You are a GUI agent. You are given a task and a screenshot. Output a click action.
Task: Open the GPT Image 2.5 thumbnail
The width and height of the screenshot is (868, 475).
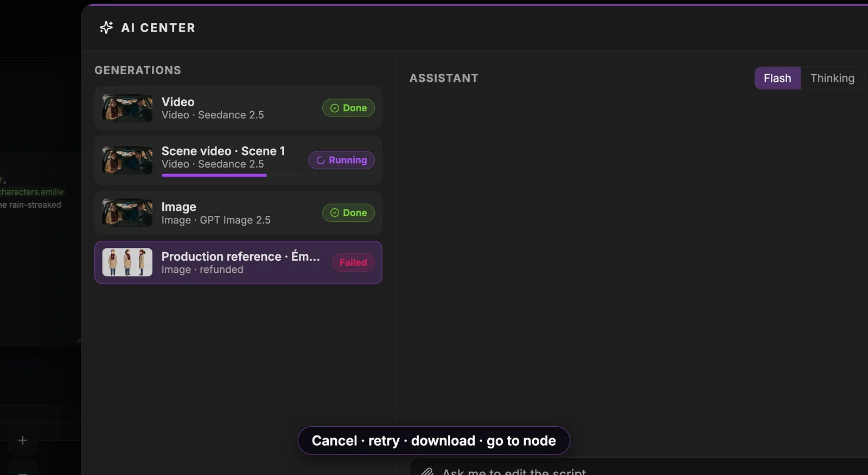click(x=127, y=213)
